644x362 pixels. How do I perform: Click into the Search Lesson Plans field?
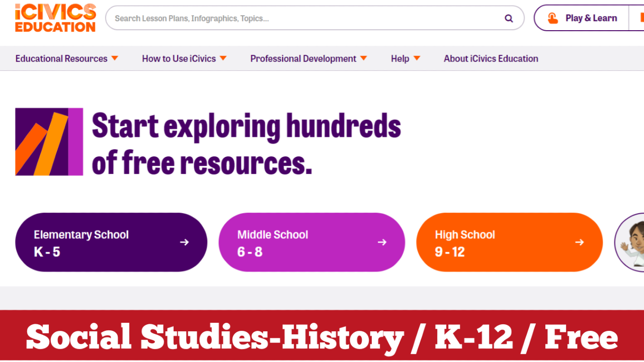[302, 19]
